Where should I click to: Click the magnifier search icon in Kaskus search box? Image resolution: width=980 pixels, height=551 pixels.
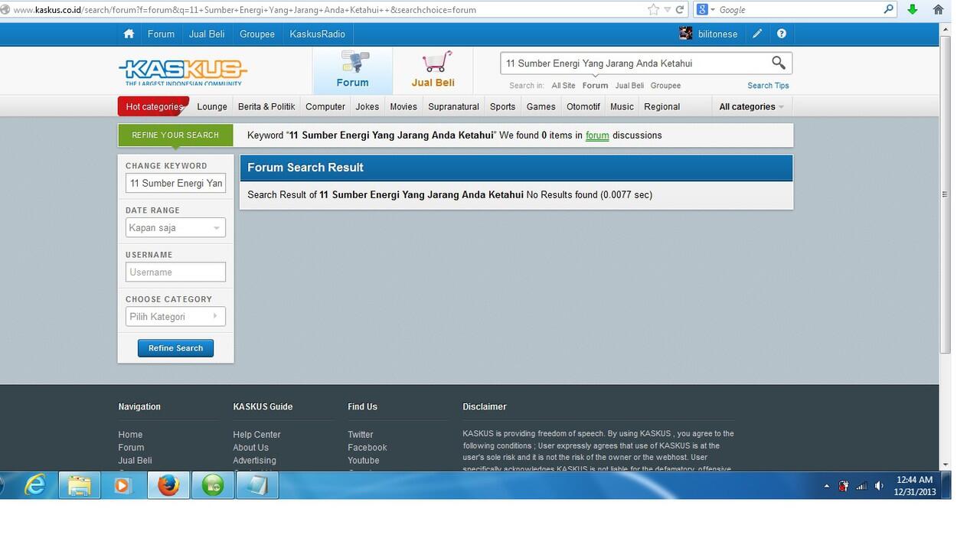778,63
